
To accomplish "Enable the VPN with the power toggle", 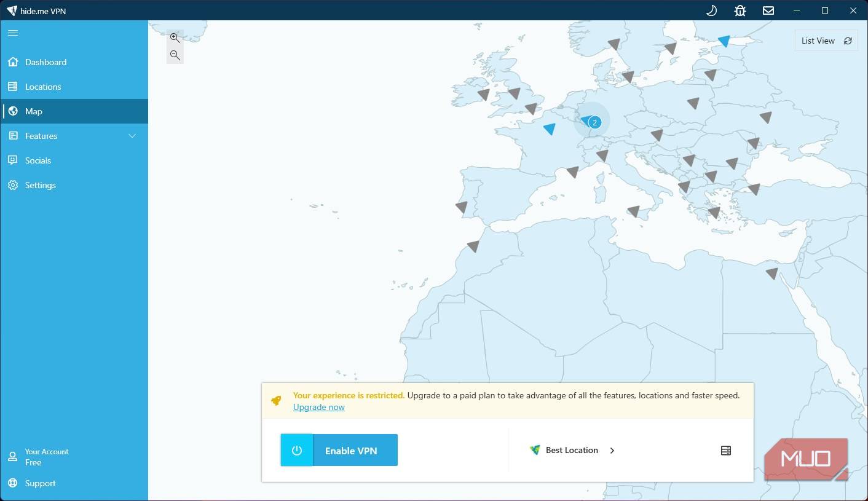I will (297, 450).
